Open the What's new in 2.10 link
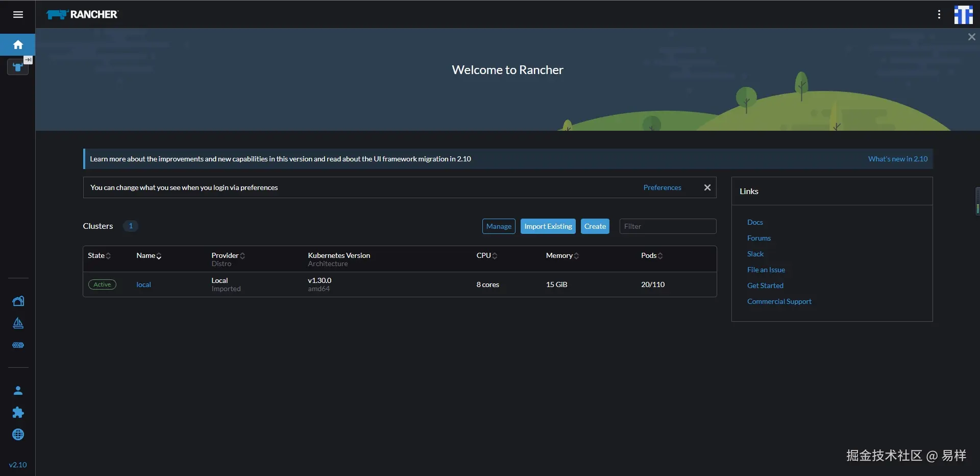Image resolution: width=980 pixels, height=476 pixels. 898,159
